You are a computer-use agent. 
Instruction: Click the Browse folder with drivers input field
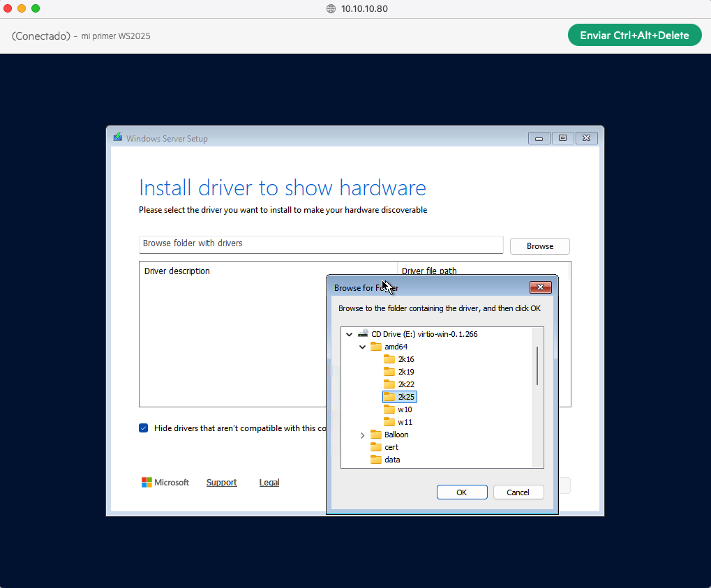click(320, 244)
